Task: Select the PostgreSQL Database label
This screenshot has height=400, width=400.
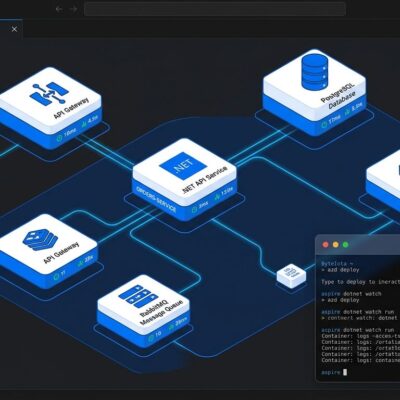Action: 338,96
